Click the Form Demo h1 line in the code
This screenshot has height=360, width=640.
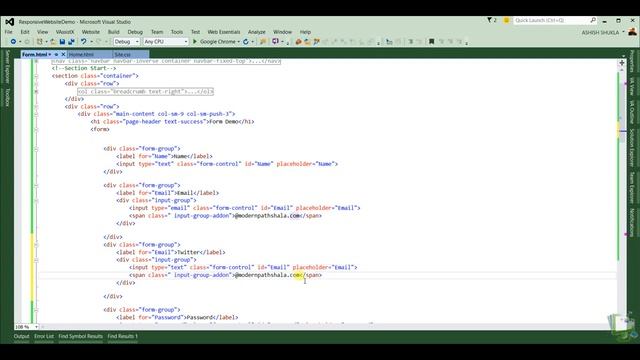click(x=172, y=122)
